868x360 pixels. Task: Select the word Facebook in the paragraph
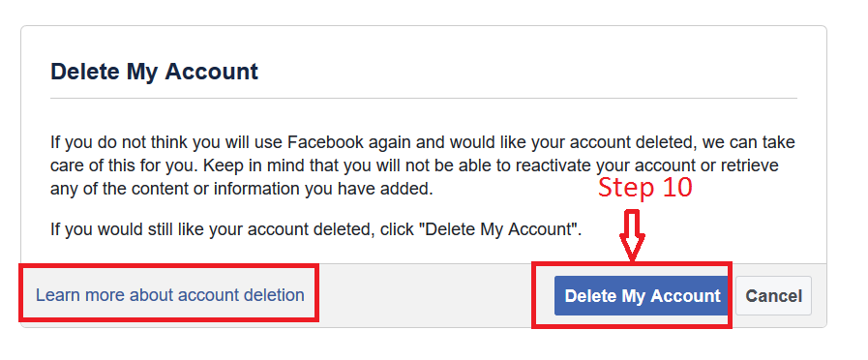pyautogui.click(x=325, y=142)
